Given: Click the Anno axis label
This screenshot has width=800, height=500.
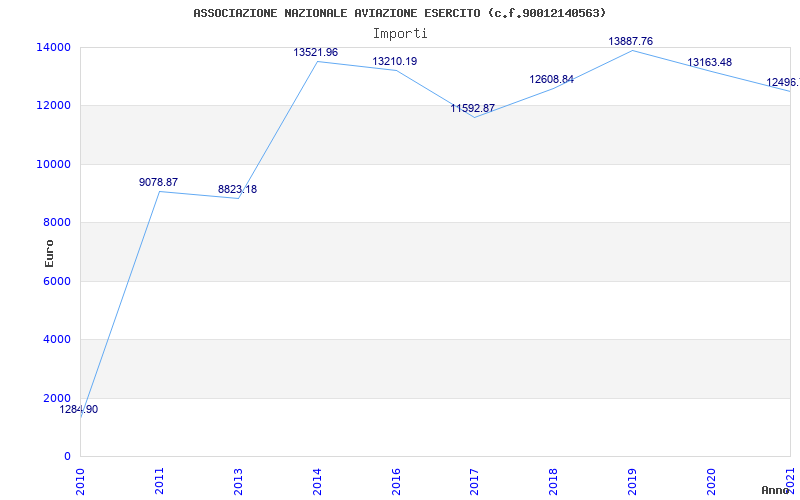Looking at the screenshot, I should tap(776, 490).
